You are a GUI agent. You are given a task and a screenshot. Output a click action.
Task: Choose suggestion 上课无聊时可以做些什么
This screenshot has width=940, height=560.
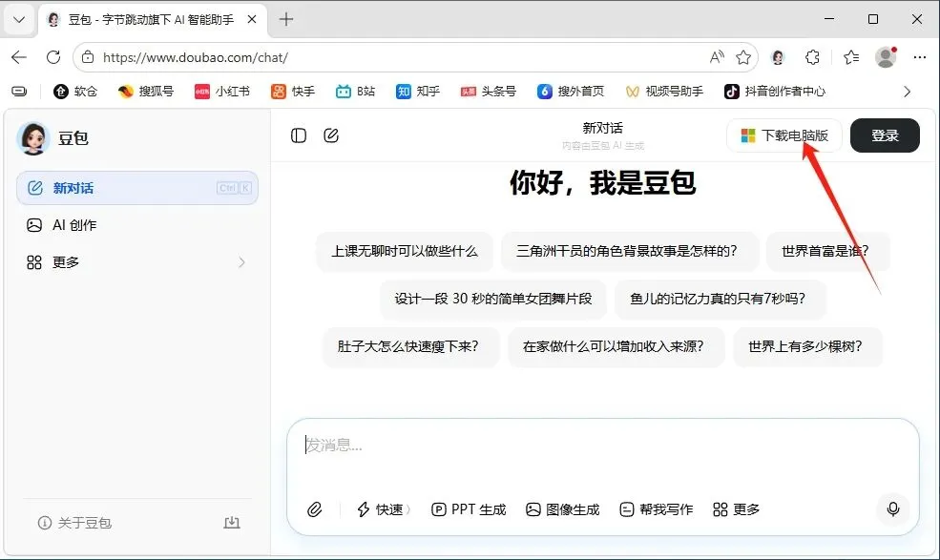click(x=405, y=251)
